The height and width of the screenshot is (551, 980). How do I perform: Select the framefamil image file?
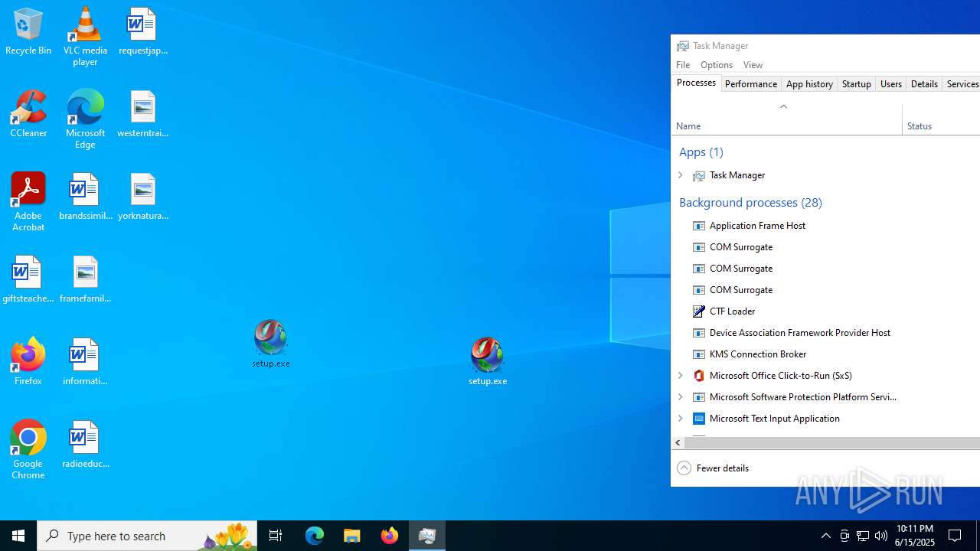pyautogui.click(x=85, y=279)
